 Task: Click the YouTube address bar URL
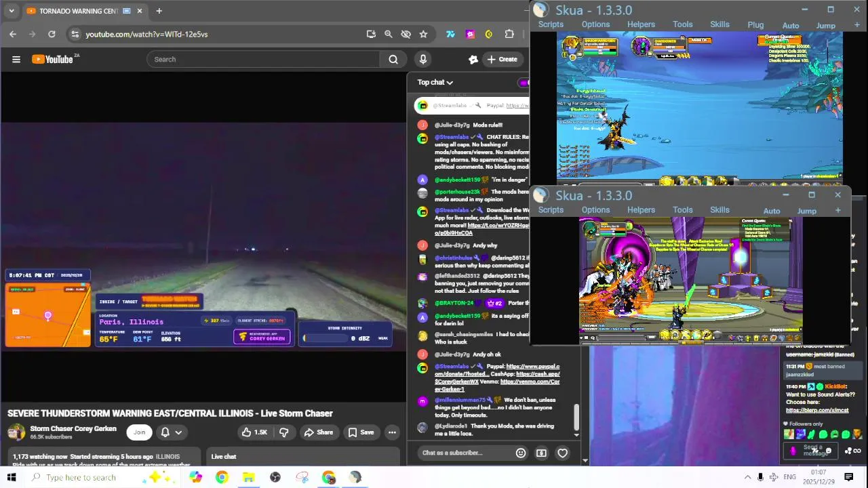[146, 34]
